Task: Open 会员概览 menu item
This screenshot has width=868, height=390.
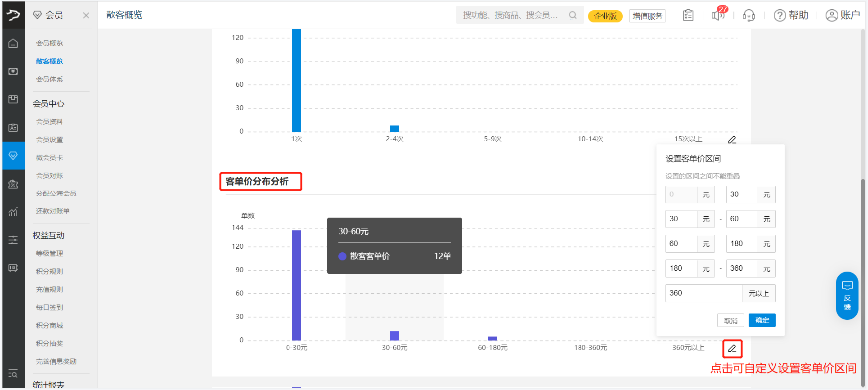Action: click(49, 43)
